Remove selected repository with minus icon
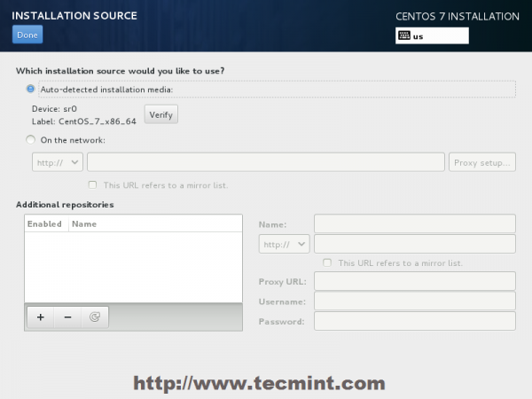 pyautogui.click(x=67, y=317)
